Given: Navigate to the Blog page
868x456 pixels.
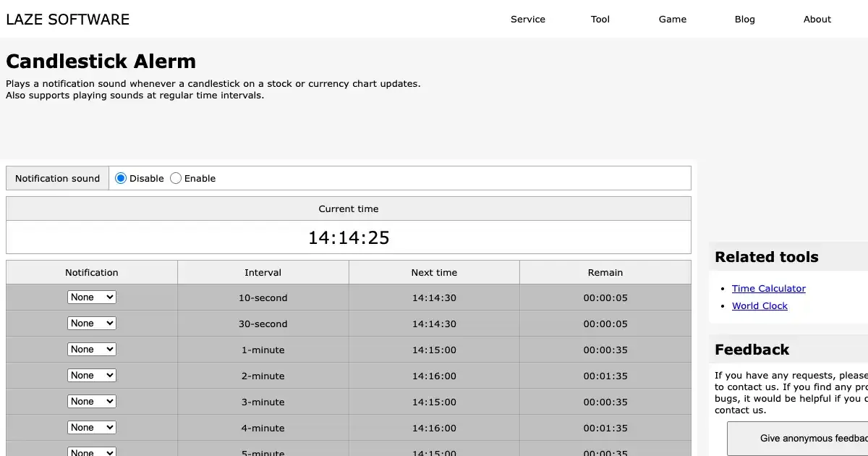Looking at the screenshot, I should pos(745,20).
